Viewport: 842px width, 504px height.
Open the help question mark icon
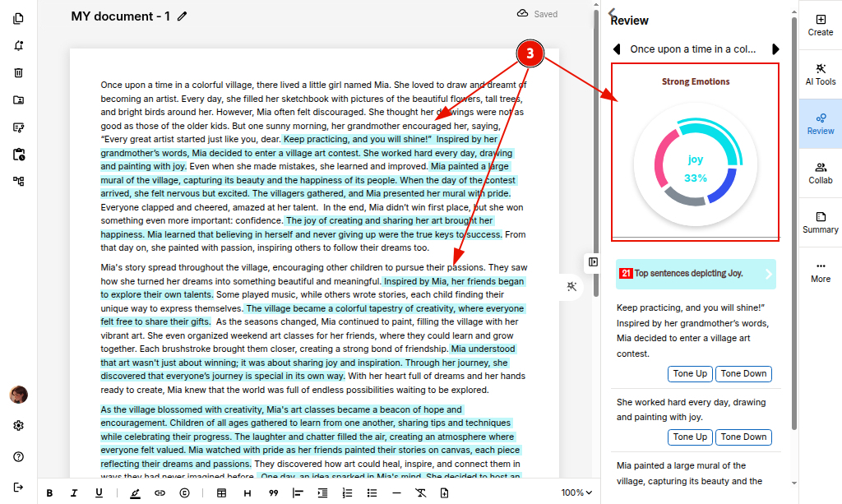[18, 457]
